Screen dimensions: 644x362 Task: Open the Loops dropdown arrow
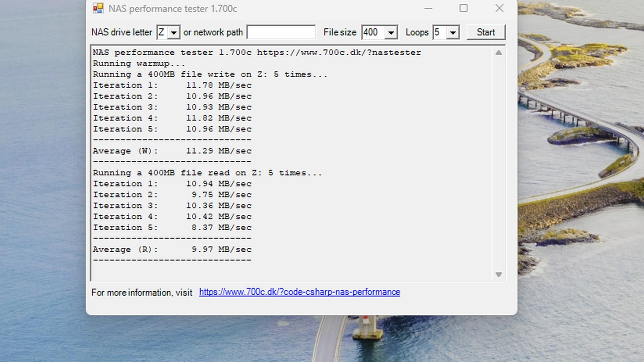453,33
